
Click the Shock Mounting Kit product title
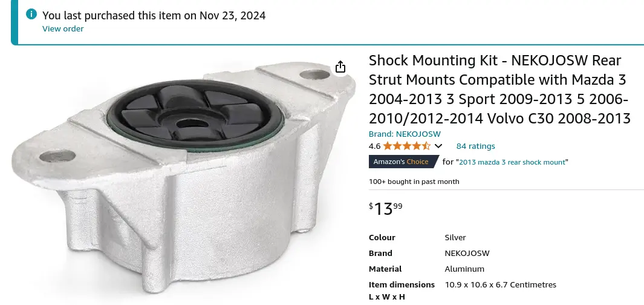click(499, 89)
